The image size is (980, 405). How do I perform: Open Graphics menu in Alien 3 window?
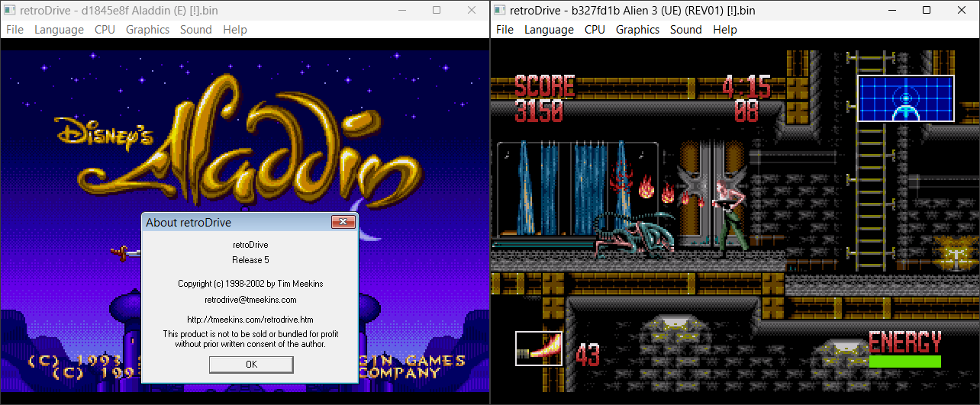coord(637,30)
